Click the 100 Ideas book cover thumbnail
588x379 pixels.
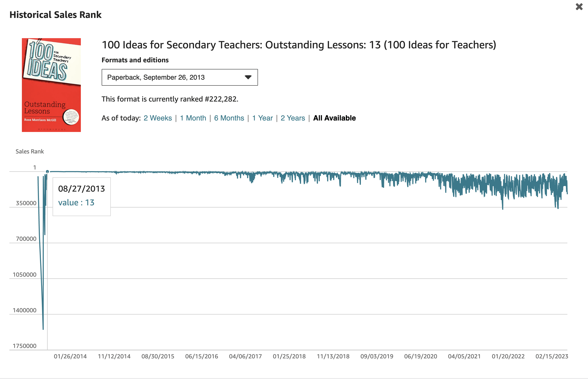coord(51,85)
